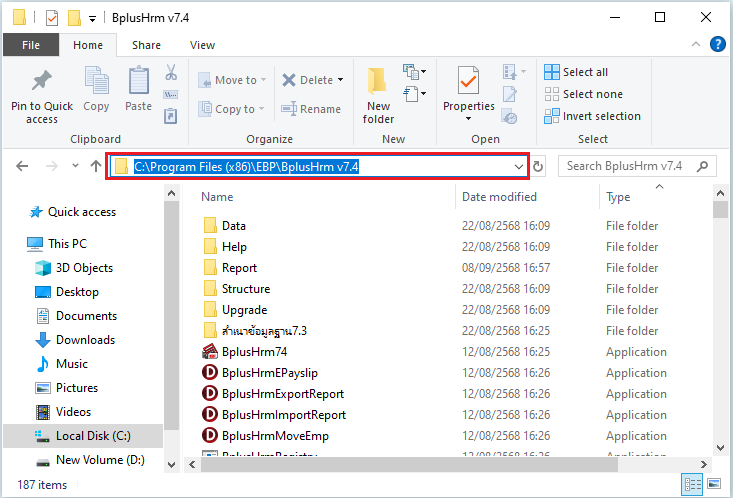Switch to the View ribbon tab
The image size is (733, 498).
[x=202, y=45]
